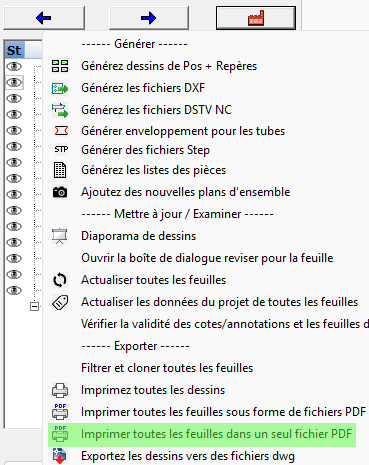Click the camera icon for plans d'ensemble
This screenshot has width=369, height=465.
coord(60,192)
